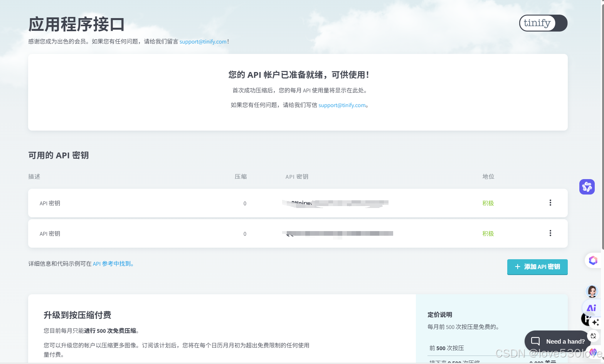Open the Ai floating assistant button
This screenshot has height=364, width=604.
click(591, 308)
